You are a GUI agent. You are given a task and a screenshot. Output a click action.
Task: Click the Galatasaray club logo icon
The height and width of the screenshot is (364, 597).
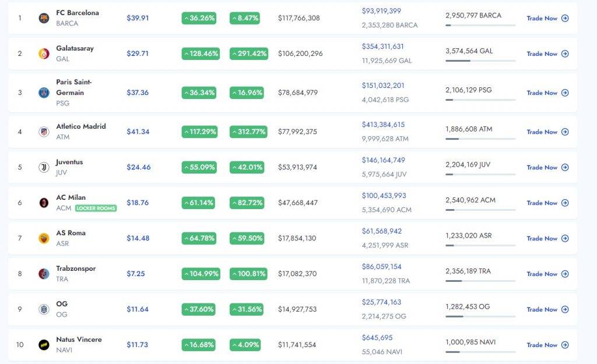(44, 54)
